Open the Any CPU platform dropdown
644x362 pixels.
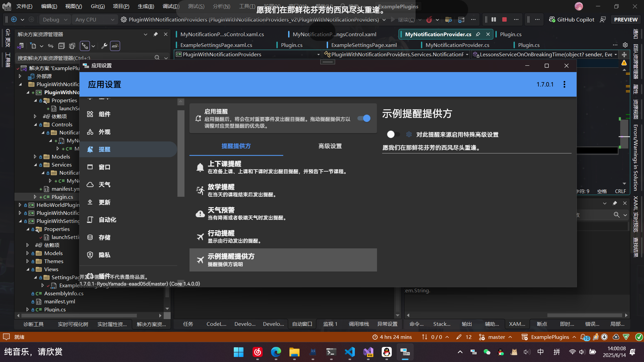tap(95, 19)
